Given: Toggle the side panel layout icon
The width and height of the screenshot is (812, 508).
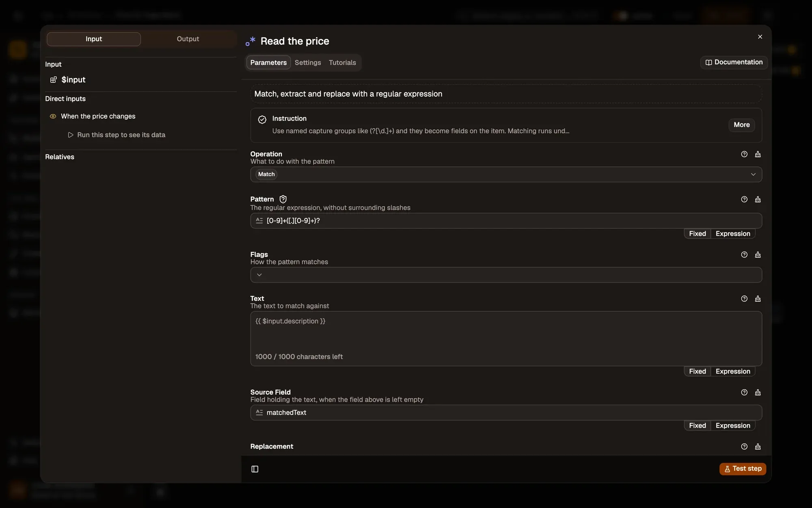Looking at the screenshot, I should (x=255, y=469).
